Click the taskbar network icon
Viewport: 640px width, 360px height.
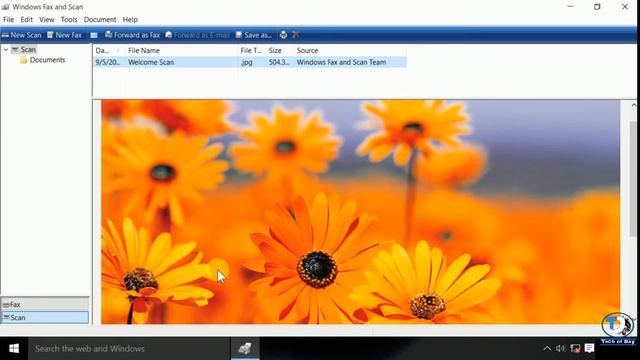click(575, 348)
